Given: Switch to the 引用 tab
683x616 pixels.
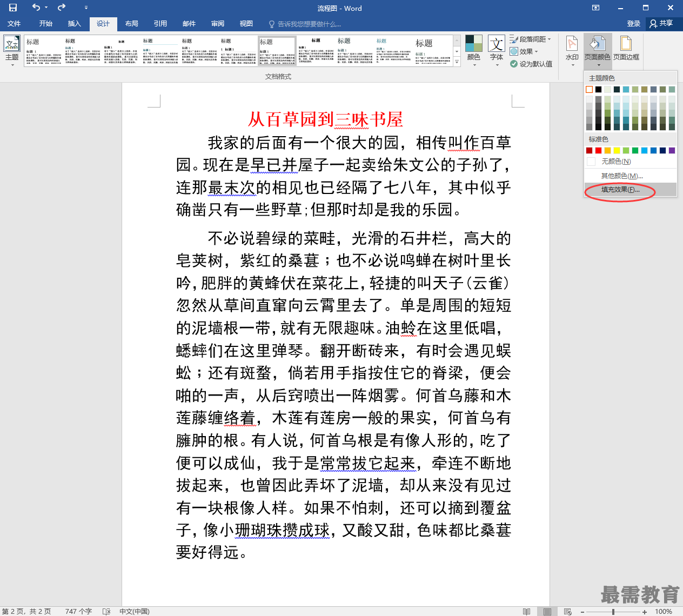Looking at the screenshot, I should coord(160,24).
